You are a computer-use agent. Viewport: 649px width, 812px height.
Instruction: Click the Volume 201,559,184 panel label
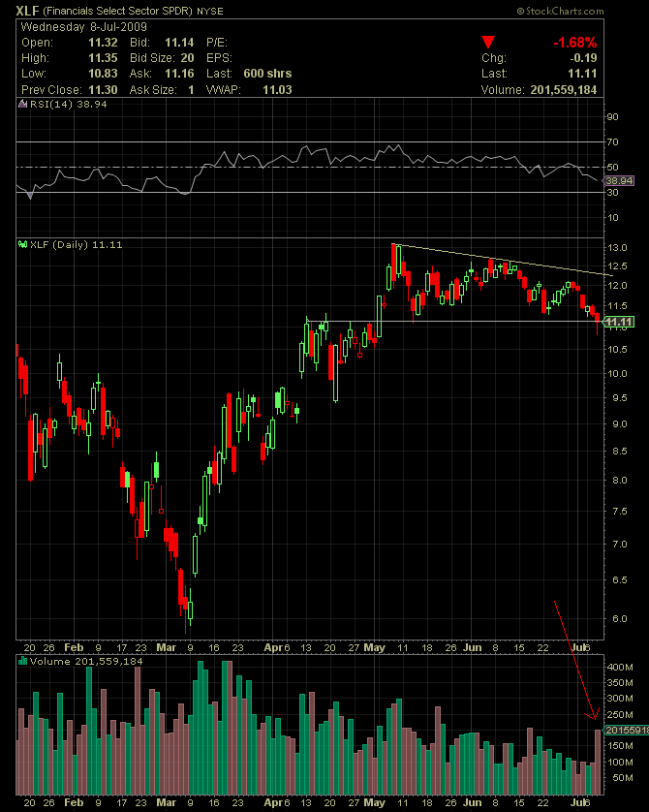[86, 661]
